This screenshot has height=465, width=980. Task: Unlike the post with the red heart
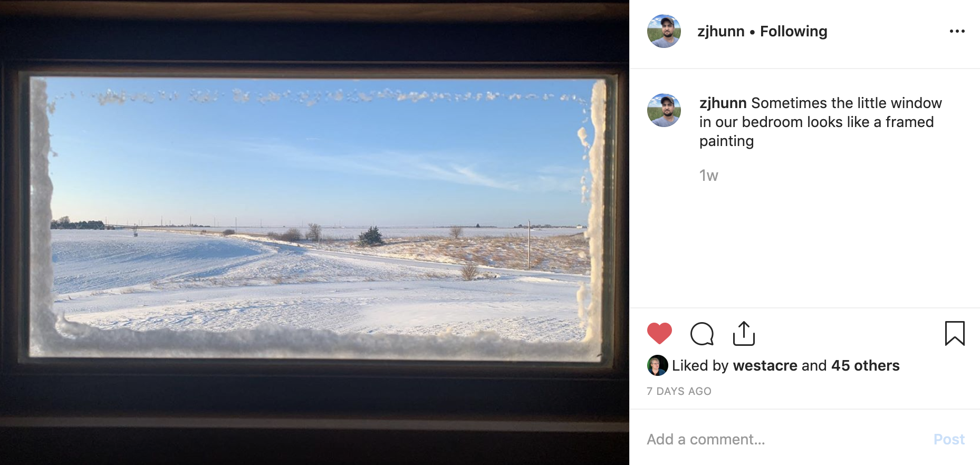659,333
